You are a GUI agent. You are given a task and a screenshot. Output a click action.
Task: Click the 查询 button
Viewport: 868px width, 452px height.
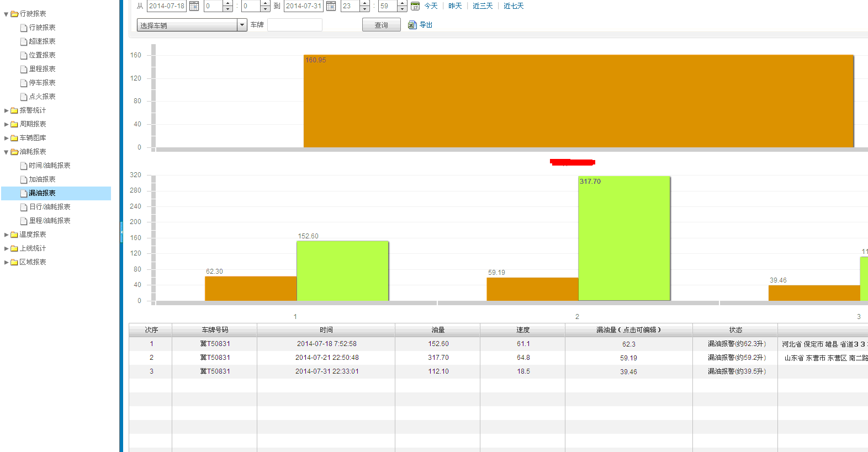tap(381, 25)
